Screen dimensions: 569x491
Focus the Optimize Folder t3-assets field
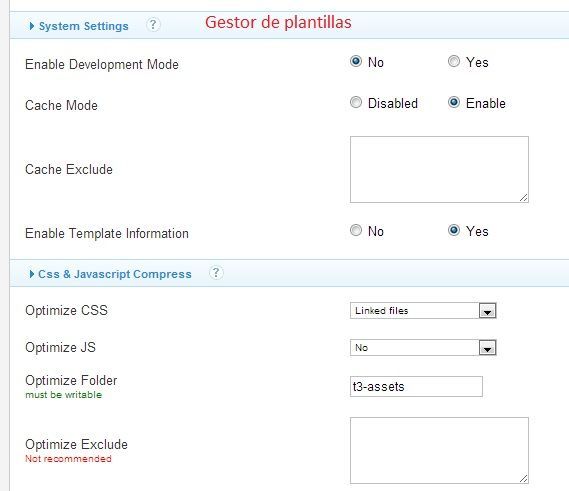coord(416,386)
